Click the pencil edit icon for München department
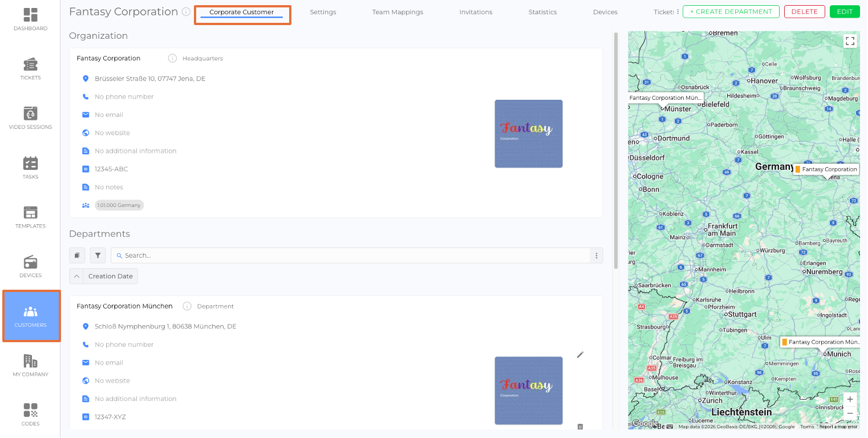 pyautogui.click(x=580, y=355)
